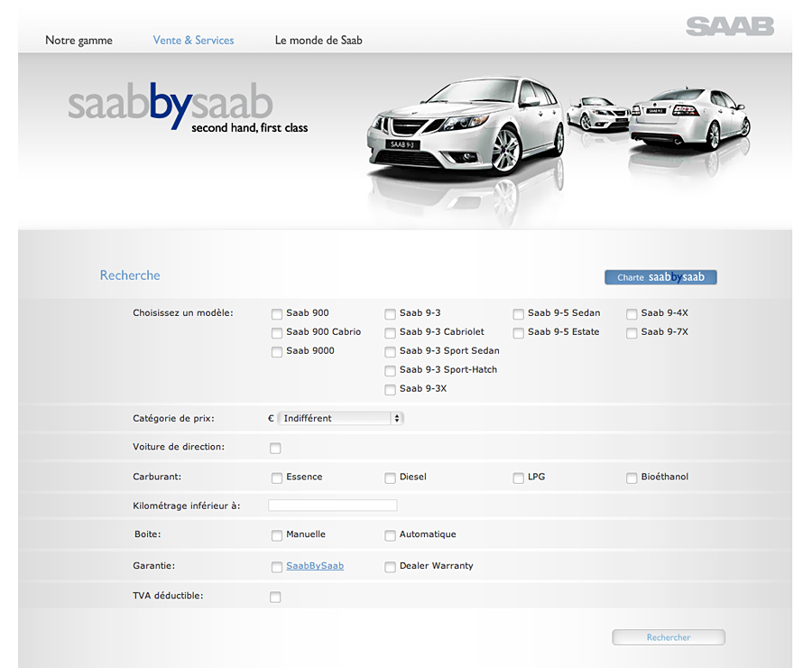This screenshot has width=812, height=668.
Task: Select Automatique gearbox checkbox
Action: (x=391, y=535)
